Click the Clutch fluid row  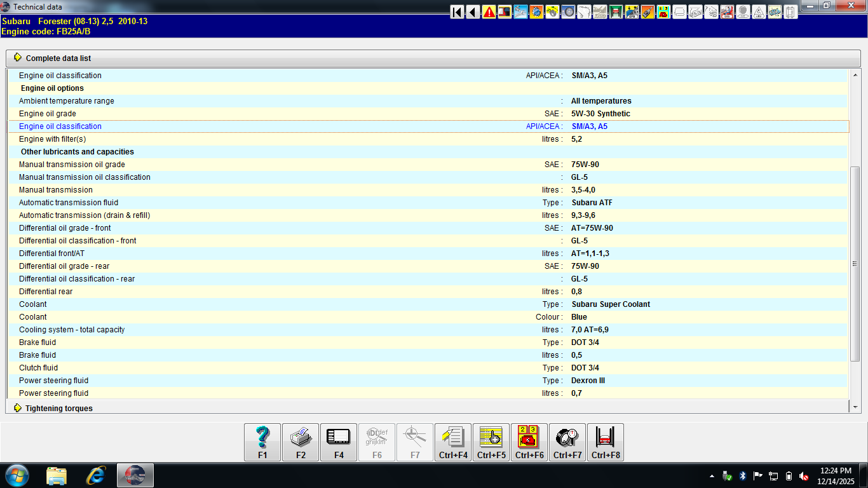pos(428,368)
